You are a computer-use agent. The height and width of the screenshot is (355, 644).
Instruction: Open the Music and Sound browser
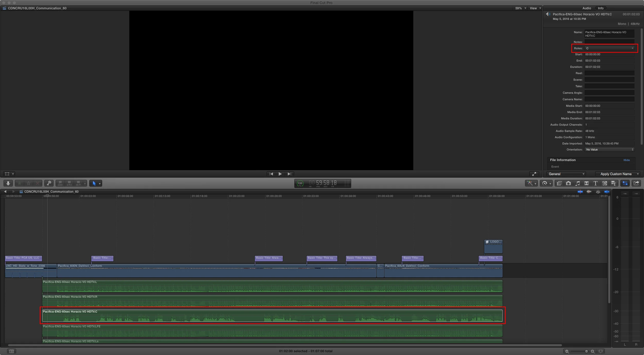point(578,183)
